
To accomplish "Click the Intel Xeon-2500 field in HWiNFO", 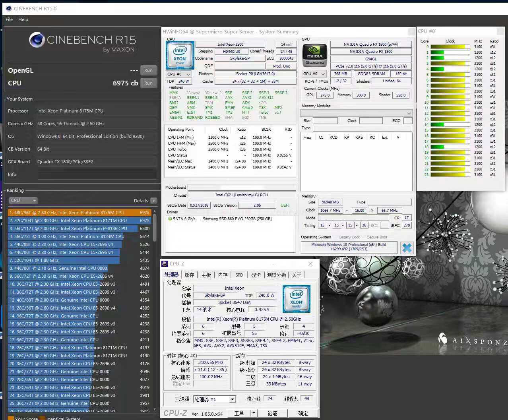I will tap(230, 45).
